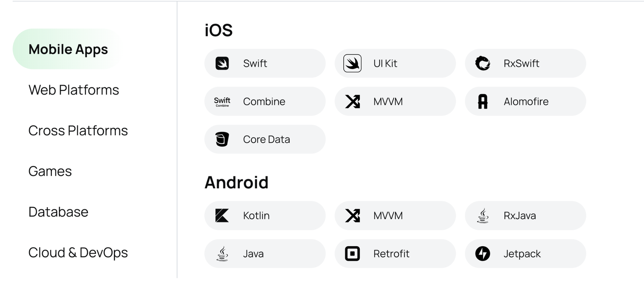The height and width of the screenshot is (297, 644).
Task: Click the Swift bird logo icon
Action: (222, 63)
